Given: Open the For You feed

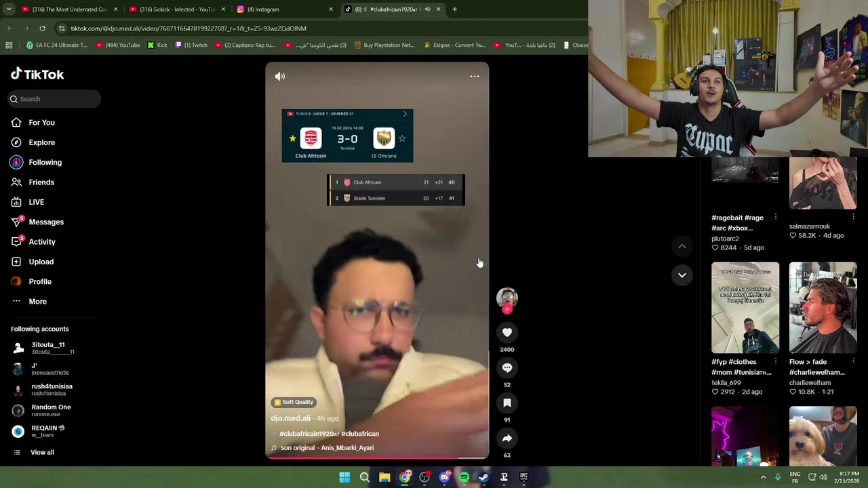Looking at the screenshot, I should pyautogui.click(x=41, y=123).
